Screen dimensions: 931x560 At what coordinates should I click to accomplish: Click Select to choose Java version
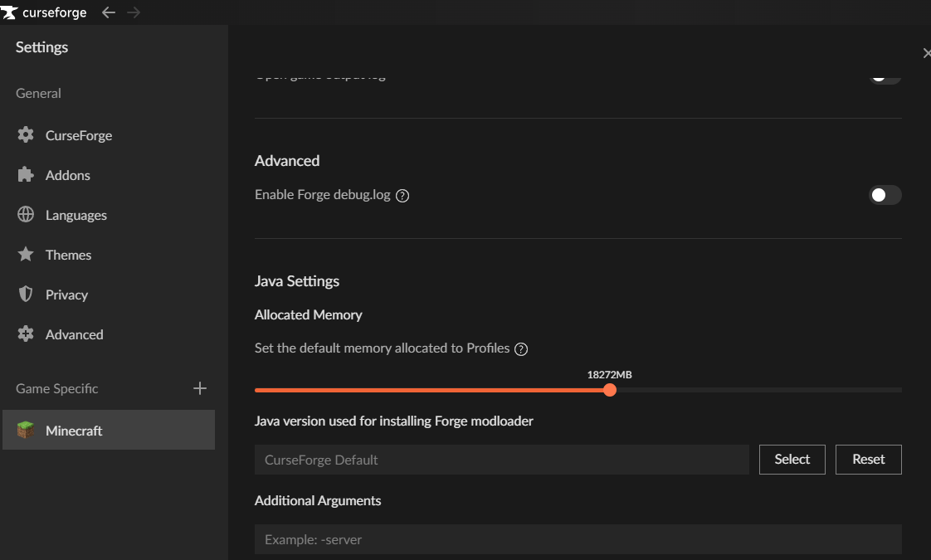pos(792,459)
